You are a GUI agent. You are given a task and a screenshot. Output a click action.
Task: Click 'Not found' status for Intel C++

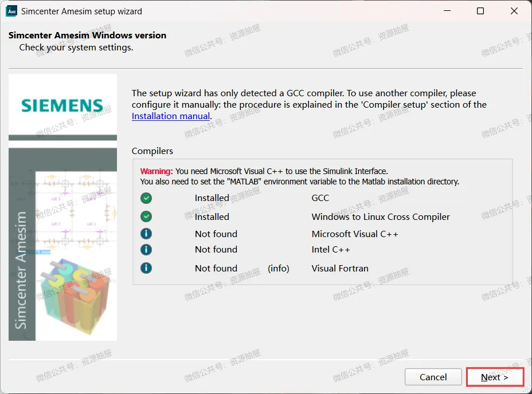[x=216, y=250]
